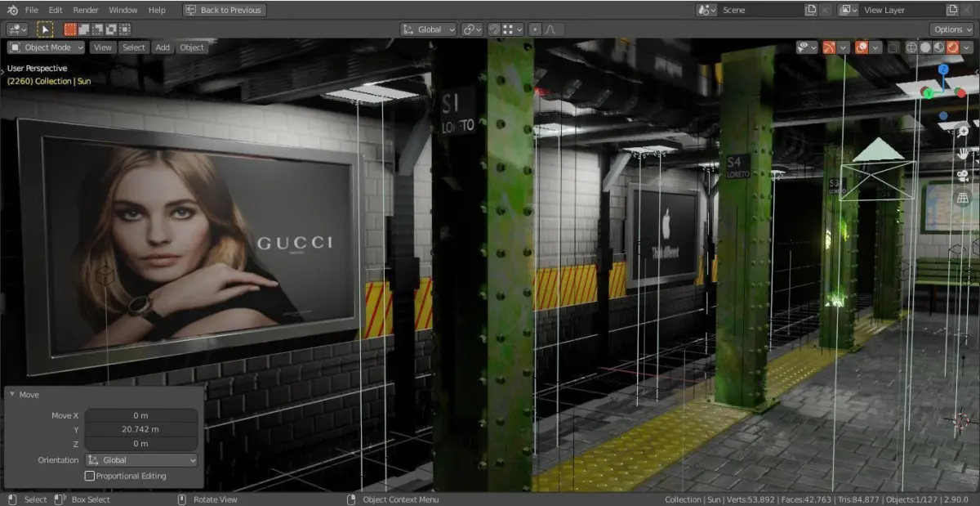Click the pan view hand icon
This screenshot has height=506, width=980.
(963, 153)
